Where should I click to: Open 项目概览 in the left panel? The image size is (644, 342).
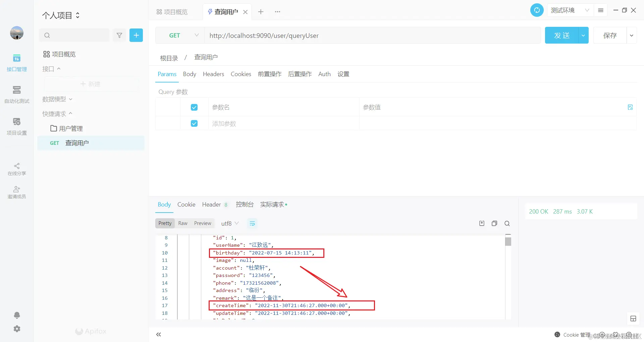pos(59,54)
